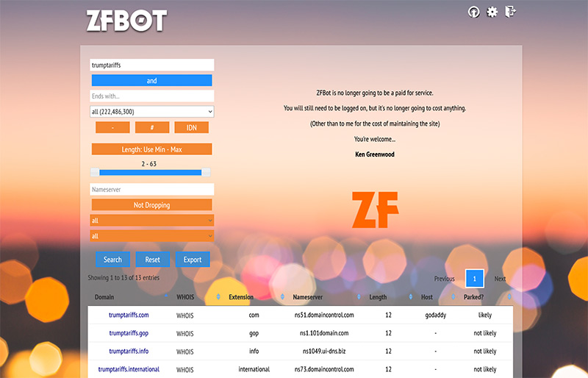Click the upload arrow circle icon
This screenshot has width=588, height=378.
(x=474, y=12)
